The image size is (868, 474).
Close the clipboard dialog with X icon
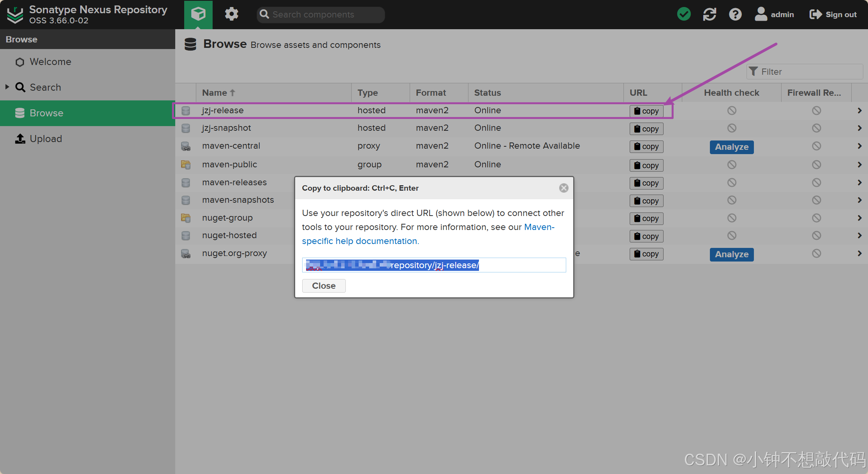click(x=563, y=188)
